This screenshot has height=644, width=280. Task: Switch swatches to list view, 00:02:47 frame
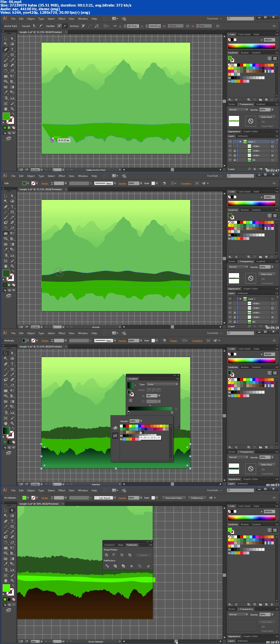270,58
